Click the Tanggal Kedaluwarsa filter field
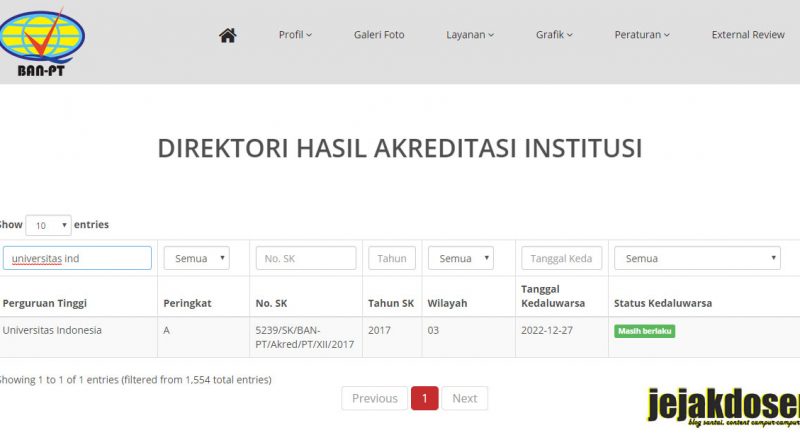Viewport: 800px width, 445px height. [x=562, y=258]
